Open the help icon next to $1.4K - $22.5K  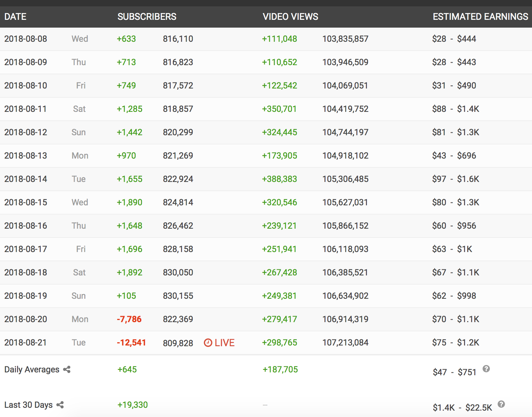pyautogui.click(x=501, y=404)
